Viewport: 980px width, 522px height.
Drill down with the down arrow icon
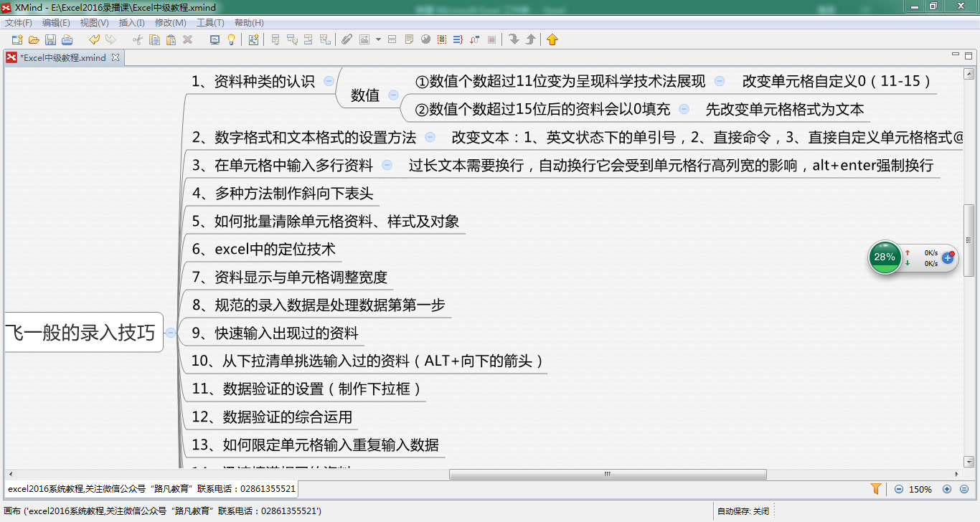(x=514, y=39)
